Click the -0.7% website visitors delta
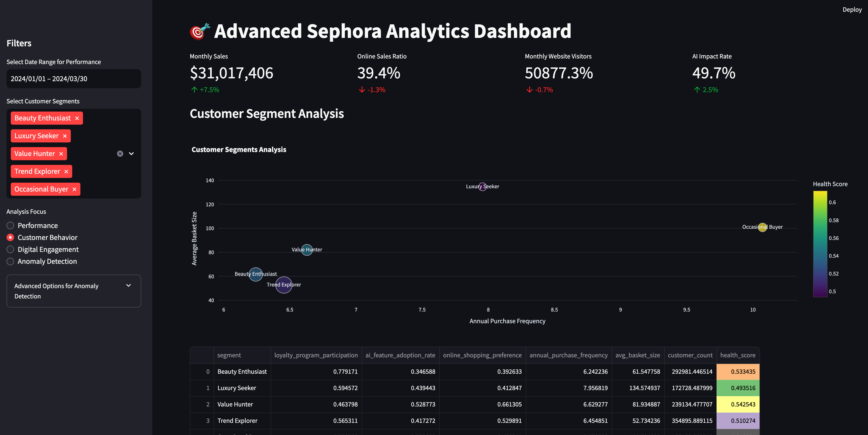The width and height of the screenshot is (868, 435). point(539,90)
